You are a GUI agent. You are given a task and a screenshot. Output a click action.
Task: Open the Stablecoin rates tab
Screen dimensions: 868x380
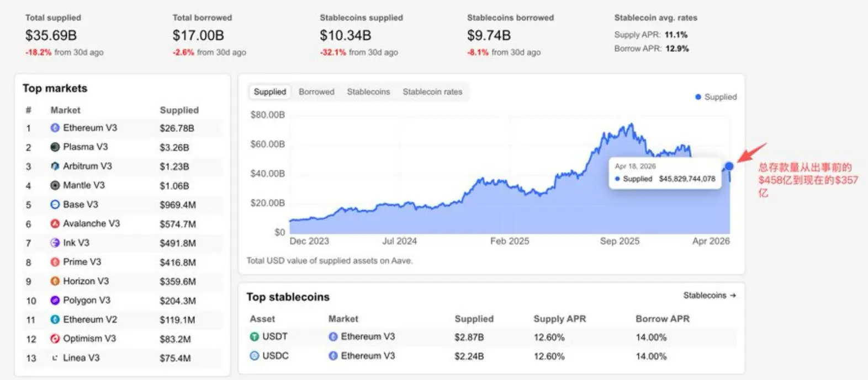click(432, 92)
